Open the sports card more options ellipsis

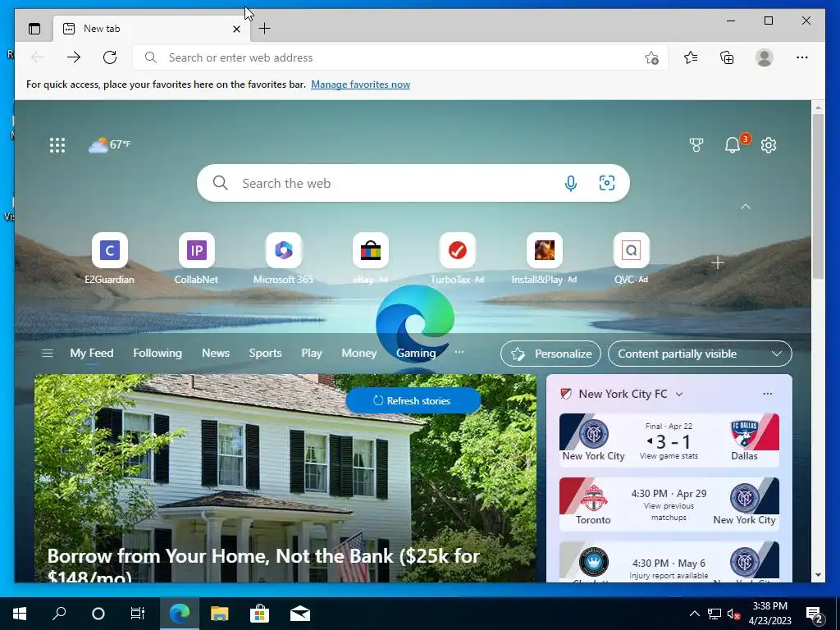point(768,394)
